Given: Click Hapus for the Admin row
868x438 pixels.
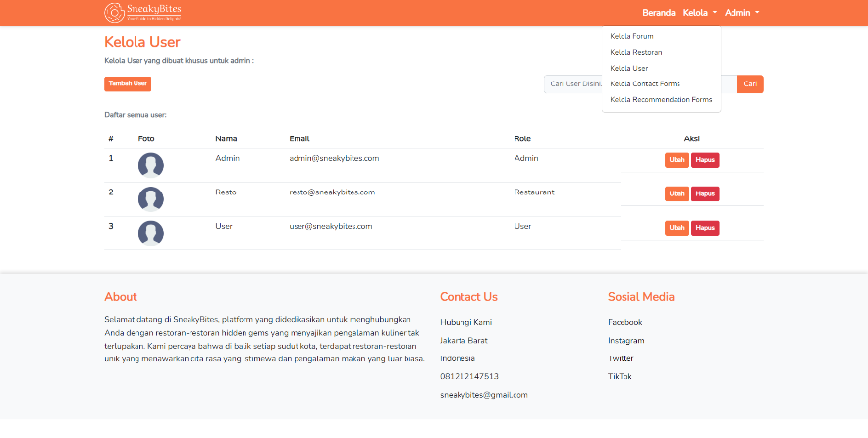Looking at the screenshot, I should [x=705, y=161].
